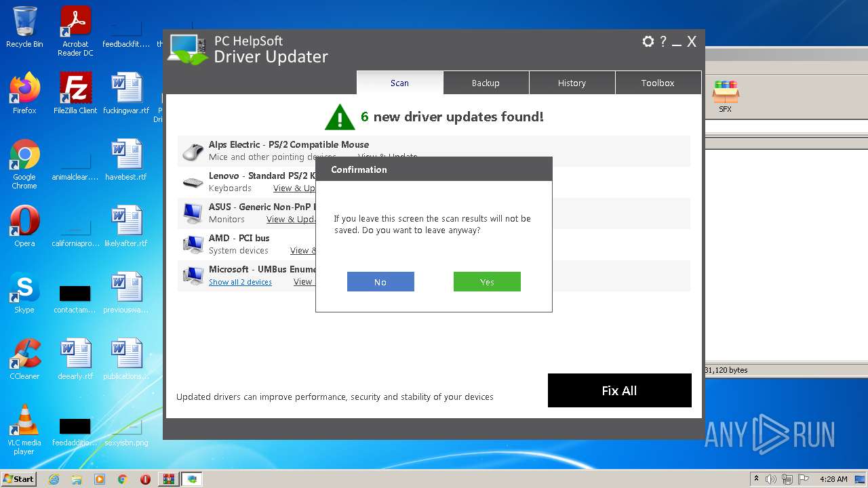Click Yes to leave the scan screen
The image size is (868, 488).
pos(487,282)
